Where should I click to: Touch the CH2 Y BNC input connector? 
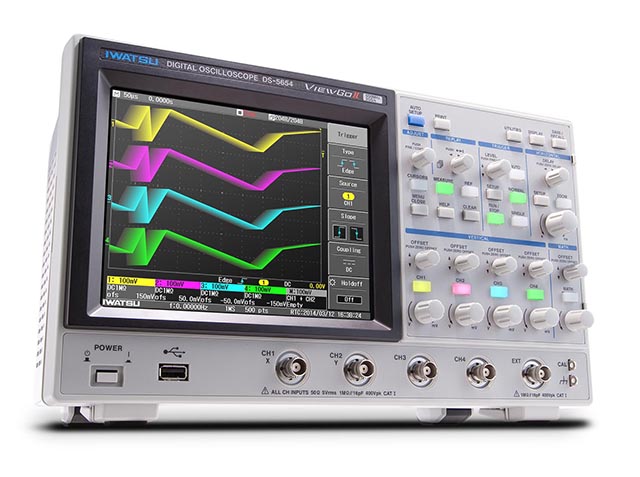point(359,370)
